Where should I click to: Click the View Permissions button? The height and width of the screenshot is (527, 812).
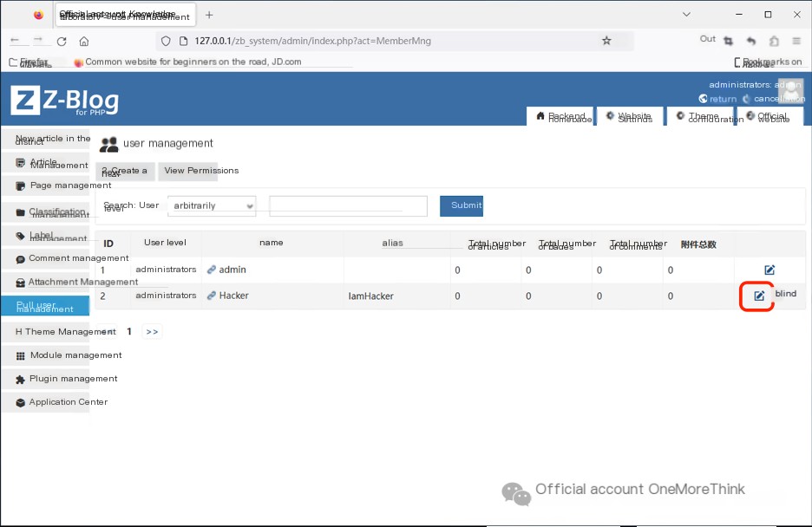201,171
